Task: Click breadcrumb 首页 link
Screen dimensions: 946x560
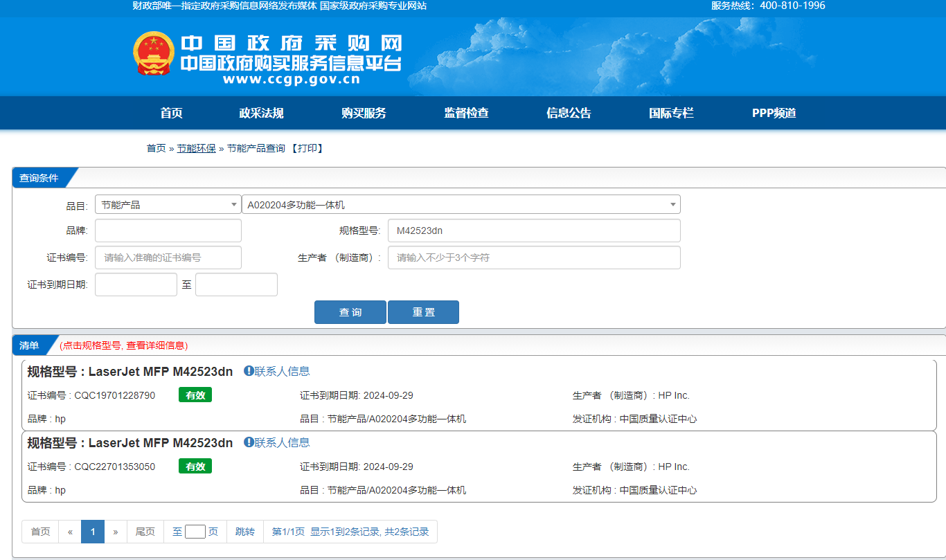Action: point(157,148)
